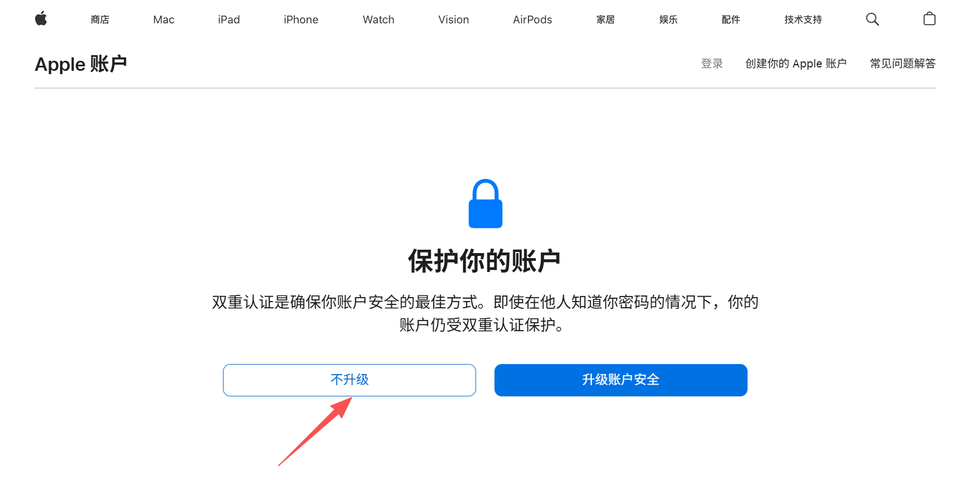Open 创建你的 Apple 账户 link
Screen dimensions: 980x480
click(x=796, y=64)
